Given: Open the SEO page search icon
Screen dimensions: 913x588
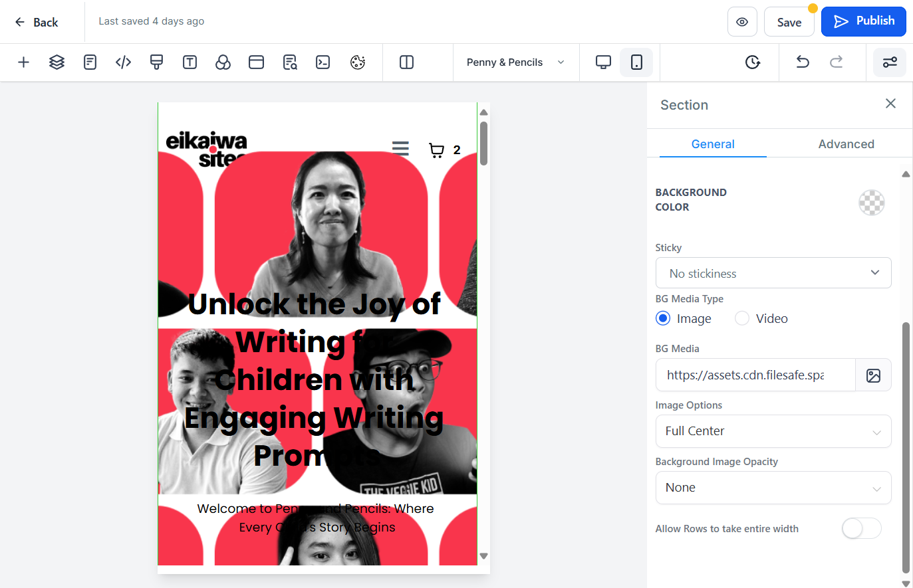Looking at the screenshot, I should tap(290, 62).
